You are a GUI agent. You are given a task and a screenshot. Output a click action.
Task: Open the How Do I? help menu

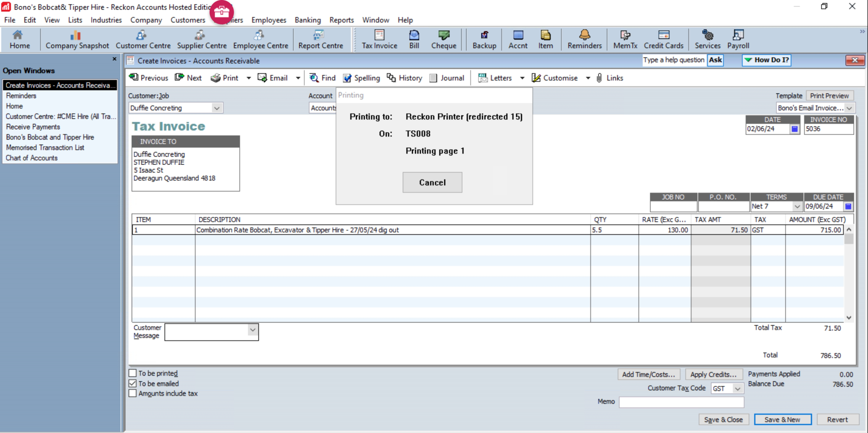[766, 60]
